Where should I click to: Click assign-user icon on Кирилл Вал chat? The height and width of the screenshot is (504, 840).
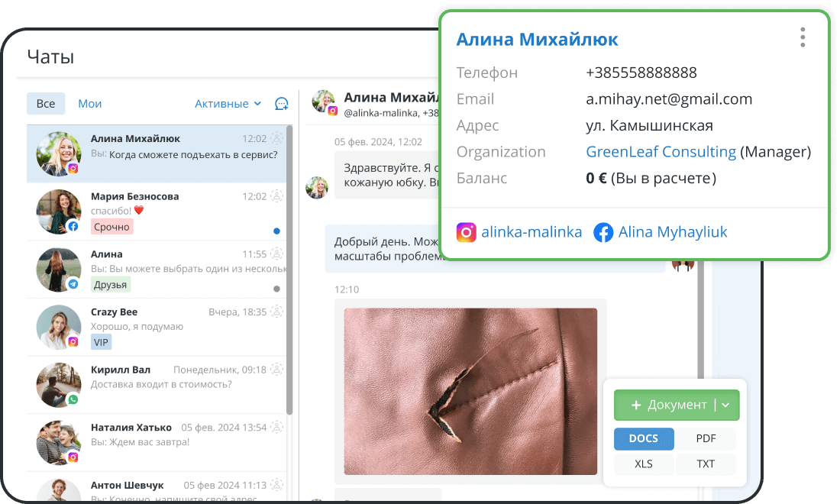tap(277, 370)
